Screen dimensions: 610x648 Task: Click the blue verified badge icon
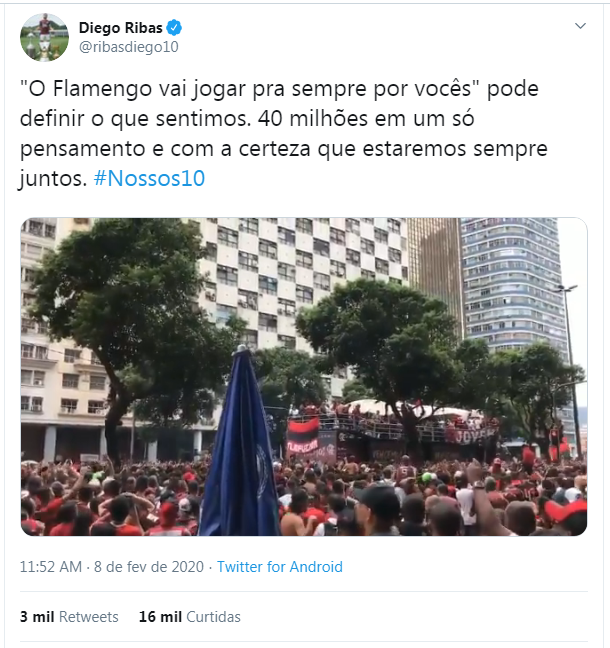[x=174, y=28]
